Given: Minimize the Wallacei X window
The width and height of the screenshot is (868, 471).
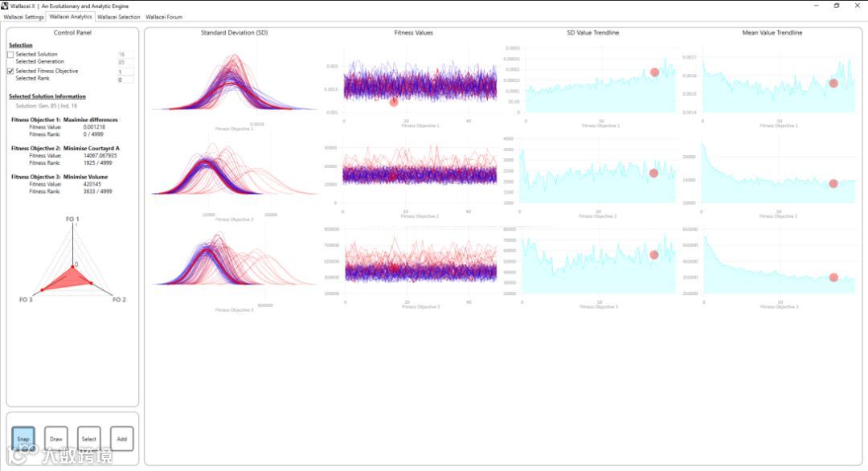Looking at the screenshot, I should pos(816,6).
